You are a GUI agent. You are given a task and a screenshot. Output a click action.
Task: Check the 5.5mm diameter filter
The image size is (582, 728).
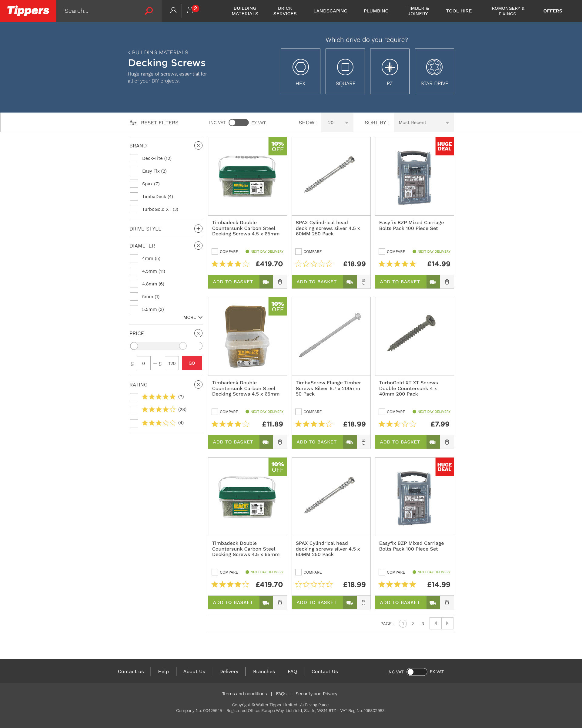(134, 309)
